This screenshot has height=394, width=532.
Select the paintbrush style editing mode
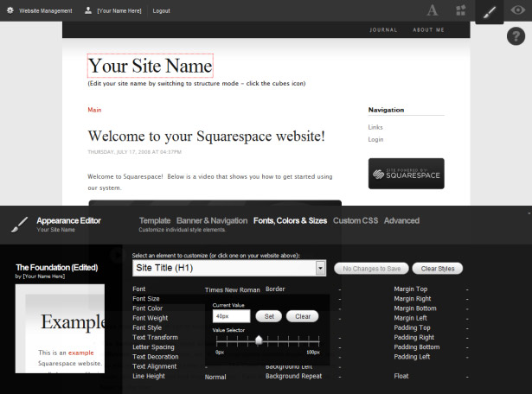(490, 12)
